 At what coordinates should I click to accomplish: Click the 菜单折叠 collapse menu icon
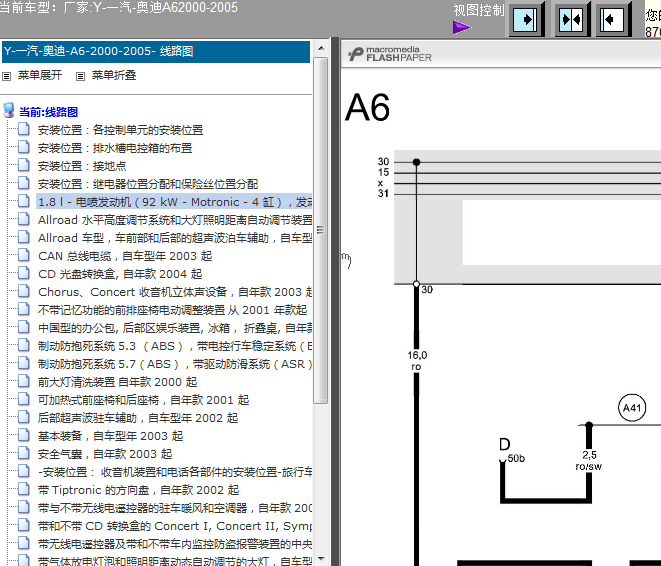pyautogui.click(x=80, y=76)
